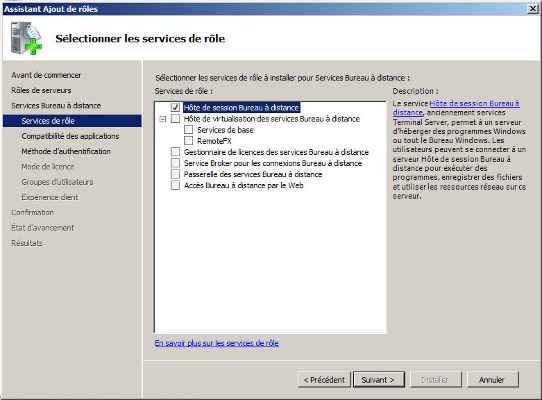Click the Suivant button
This screenshot has height=400, width=542.
point(379,380)
